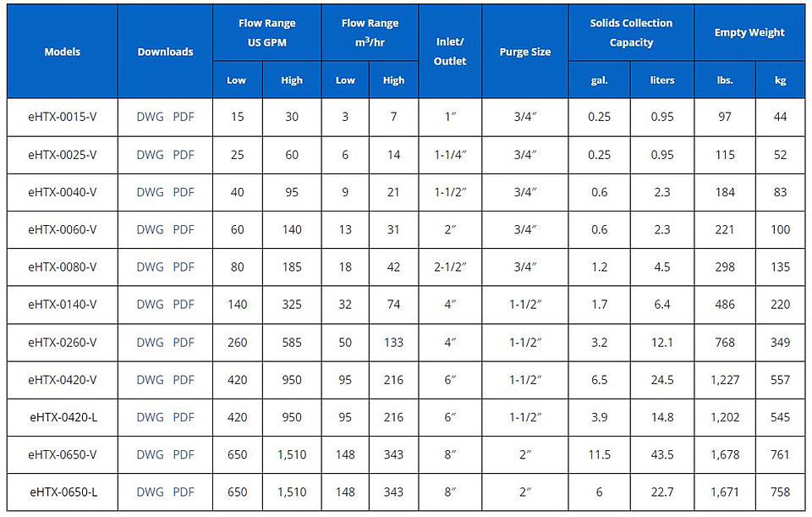Download the DWG file for eHTX-0025-V
The width and height of the screenshot is (812, 517).
(150, 155)
